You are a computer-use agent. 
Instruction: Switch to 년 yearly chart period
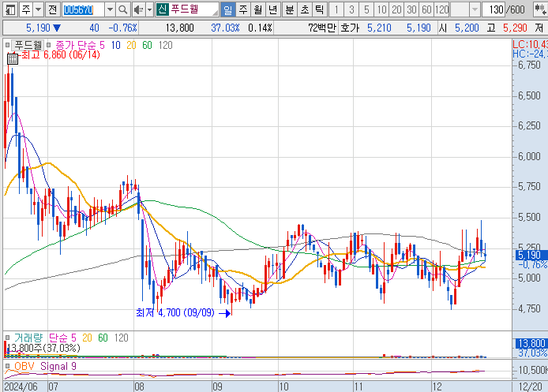pyautogui.click(x=273, y=9)
